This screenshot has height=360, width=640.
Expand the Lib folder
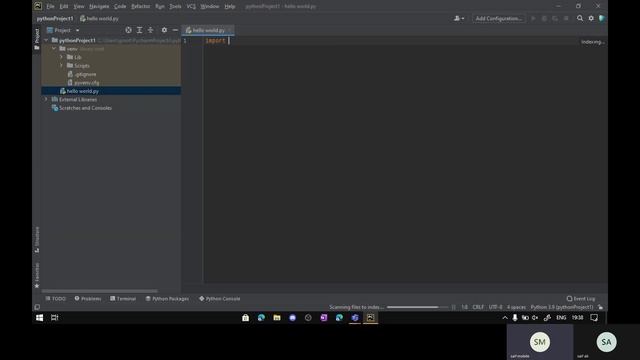62,57
